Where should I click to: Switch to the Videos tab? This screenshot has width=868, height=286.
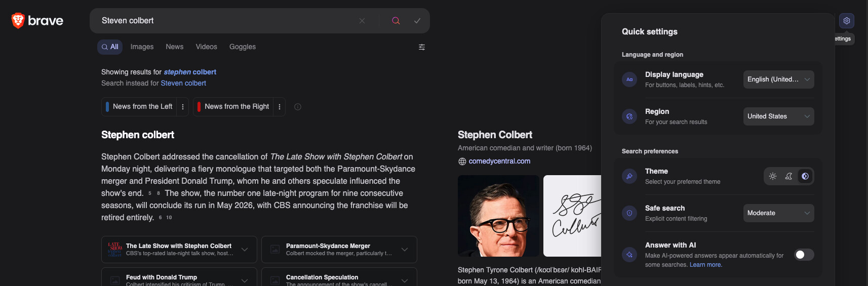pos(207,47)
